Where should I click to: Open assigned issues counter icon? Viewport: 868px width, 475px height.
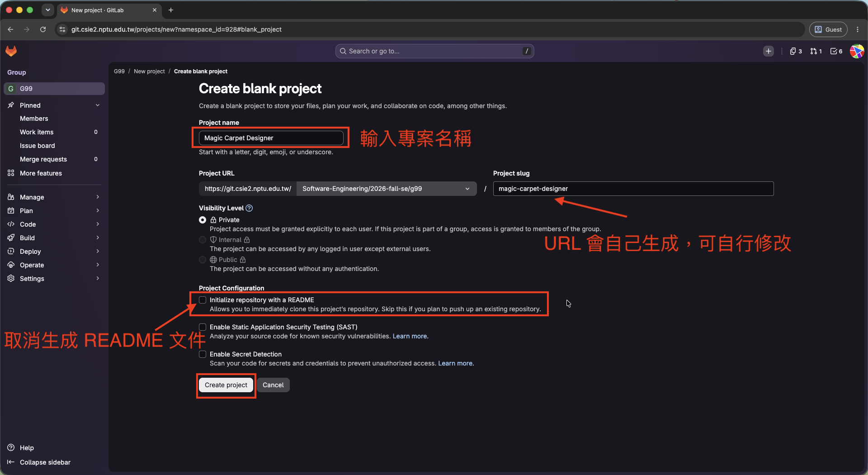796,51
